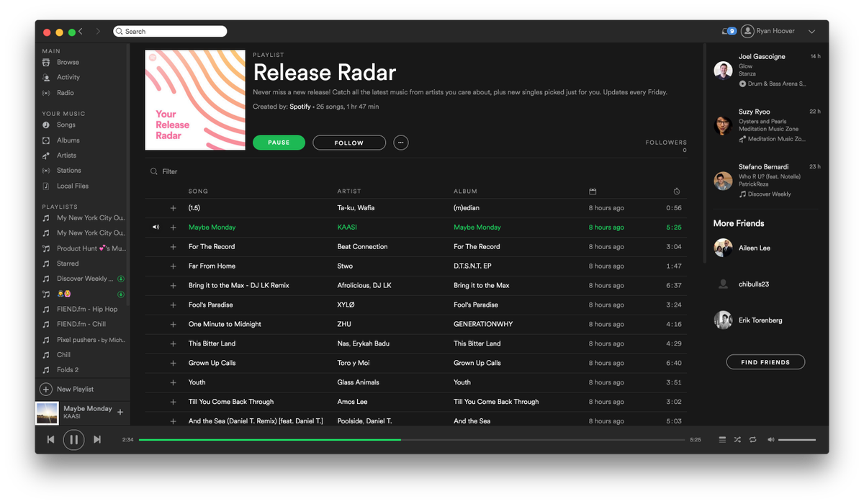
Task: Save Youth with plus icon
Action: [173, 383]
